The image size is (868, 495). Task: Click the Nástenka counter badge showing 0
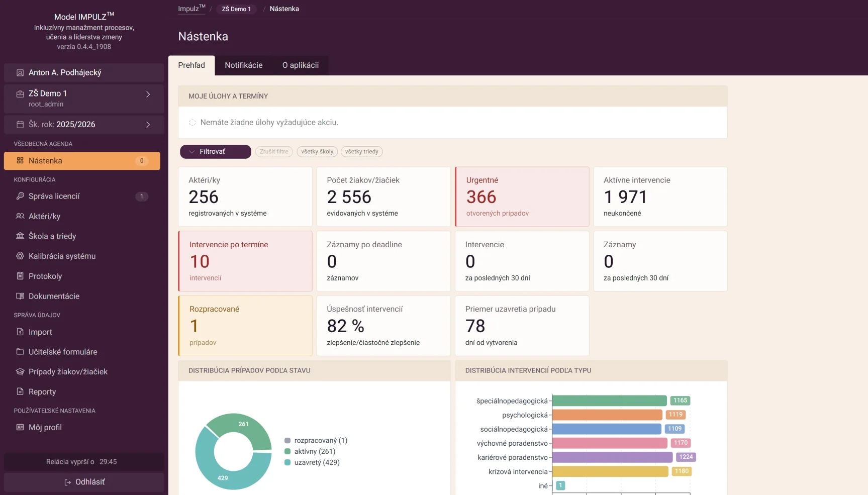click(142, 161)
